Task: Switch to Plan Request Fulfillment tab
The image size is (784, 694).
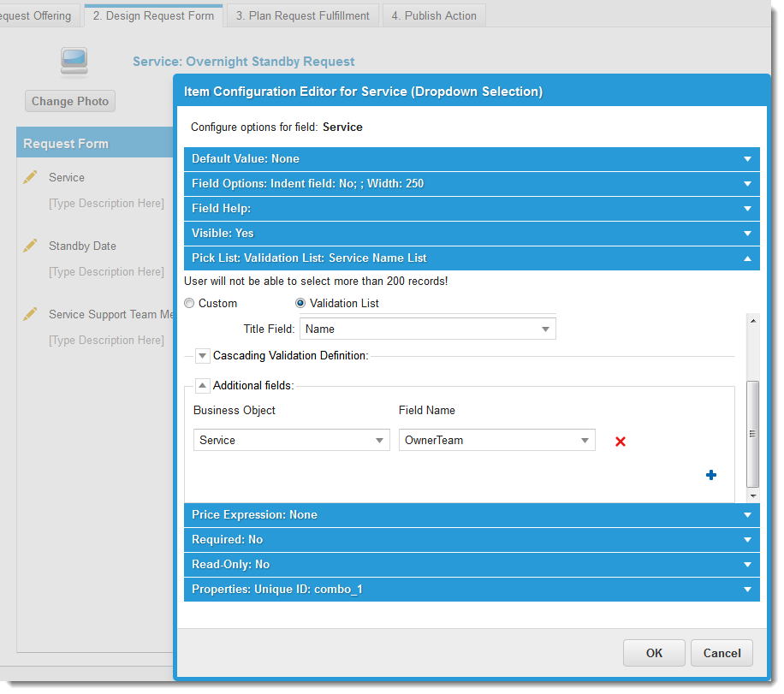Action: (303, 15)
